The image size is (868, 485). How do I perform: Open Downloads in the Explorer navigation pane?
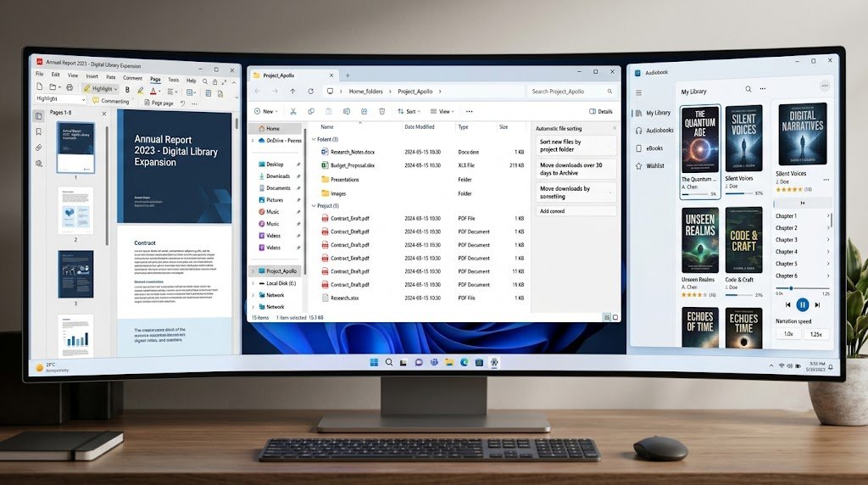278,176
